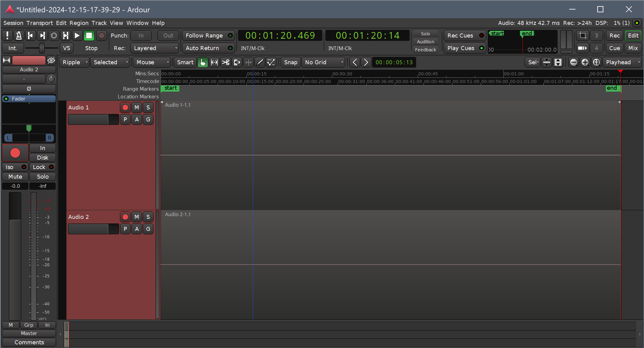Select the Cut (scissors) tool

click(x=226, y=62)
